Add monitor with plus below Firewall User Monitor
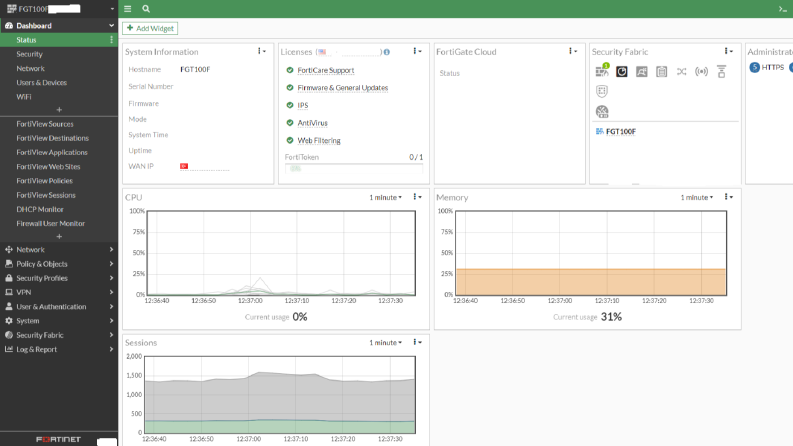The height and width of the screenshot is (446, 793). [x=59, y=237]
